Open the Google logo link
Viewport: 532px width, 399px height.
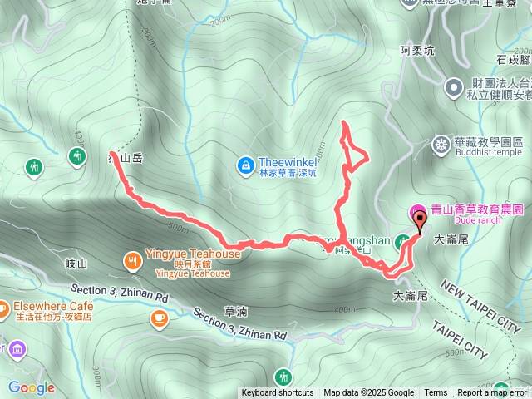32,388
